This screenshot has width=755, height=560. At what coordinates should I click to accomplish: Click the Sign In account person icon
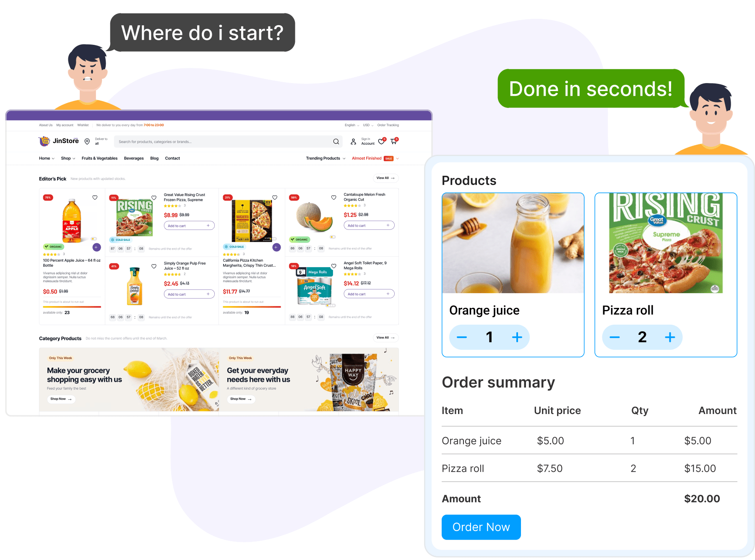pos(354,142)
